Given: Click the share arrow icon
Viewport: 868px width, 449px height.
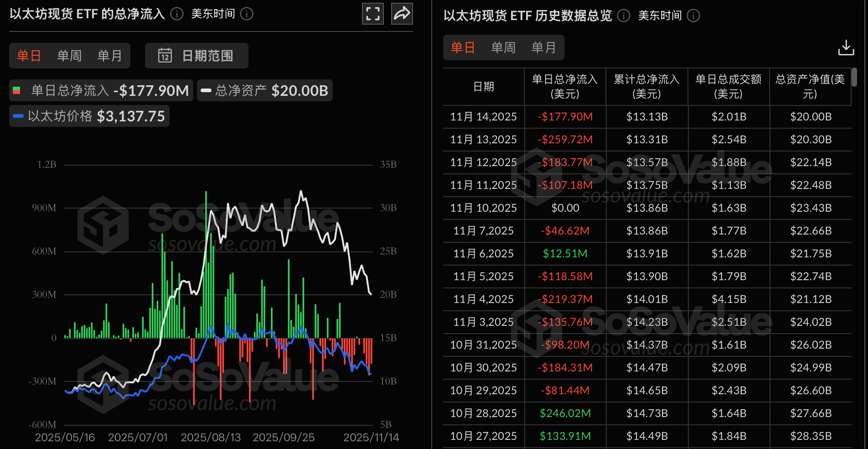Looking at the screenshot, I should point(402,14).
